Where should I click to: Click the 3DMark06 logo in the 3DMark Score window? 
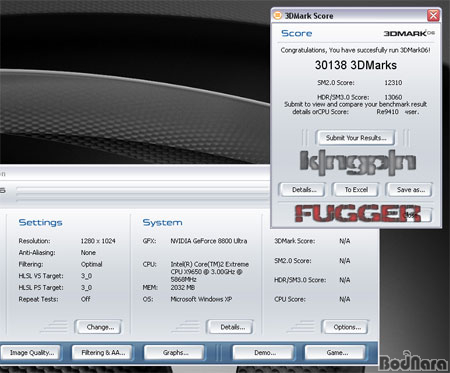pos(409,33)
